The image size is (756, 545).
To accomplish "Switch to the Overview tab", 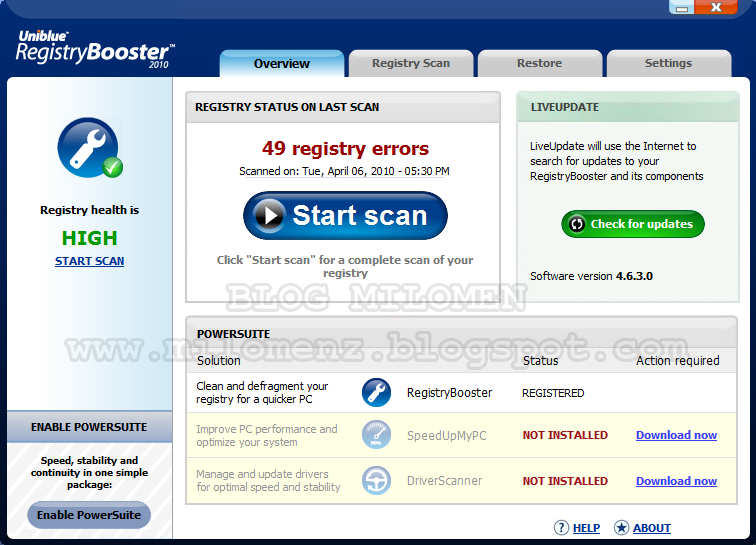I will pos(282,63).
